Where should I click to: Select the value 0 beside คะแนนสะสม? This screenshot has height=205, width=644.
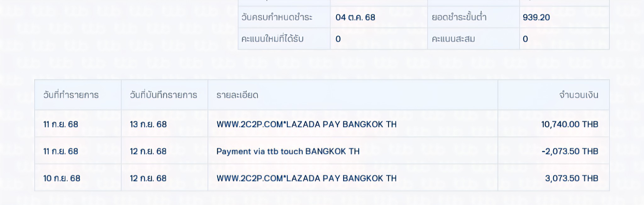click(525, 39)
